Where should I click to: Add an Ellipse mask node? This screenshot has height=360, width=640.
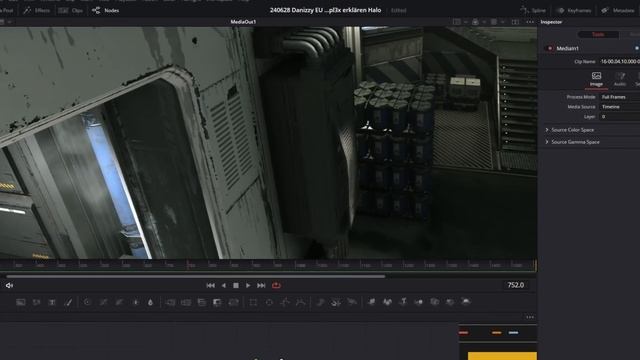pyautogui.click(x=269, y=302)
